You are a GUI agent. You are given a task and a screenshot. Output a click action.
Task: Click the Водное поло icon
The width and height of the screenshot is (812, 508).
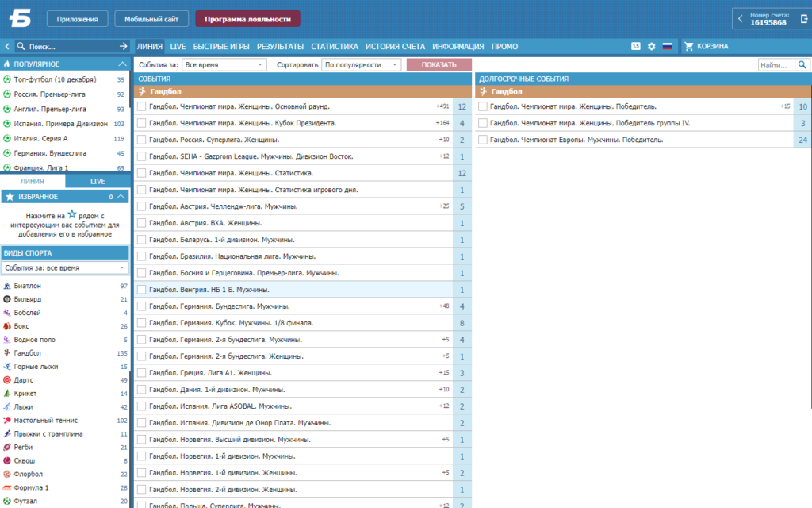(x=7, y=340)
